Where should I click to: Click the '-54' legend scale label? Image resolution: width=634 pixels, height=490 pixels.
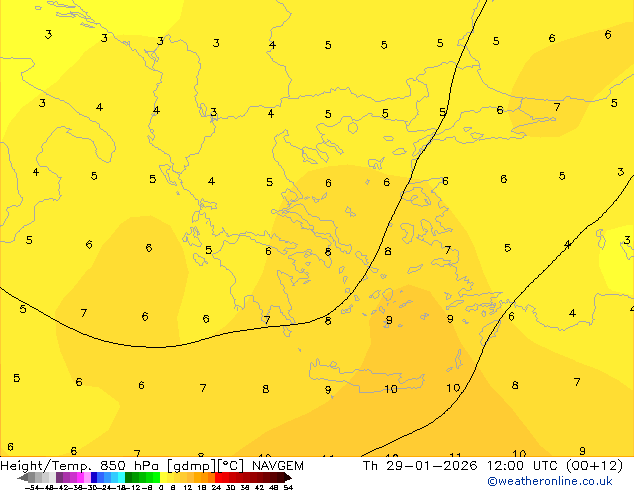point(32,487)
